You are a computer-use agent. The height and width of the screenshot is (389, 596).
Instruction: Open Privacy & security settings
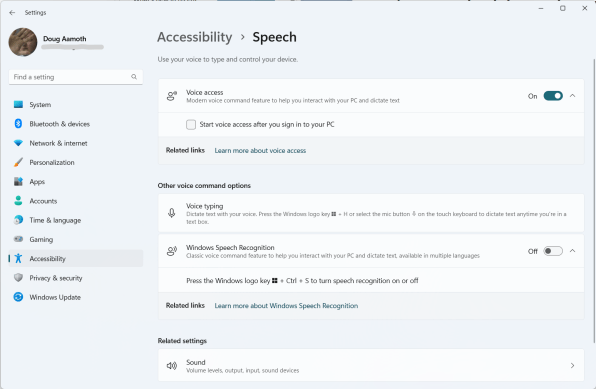click(76, 278)
